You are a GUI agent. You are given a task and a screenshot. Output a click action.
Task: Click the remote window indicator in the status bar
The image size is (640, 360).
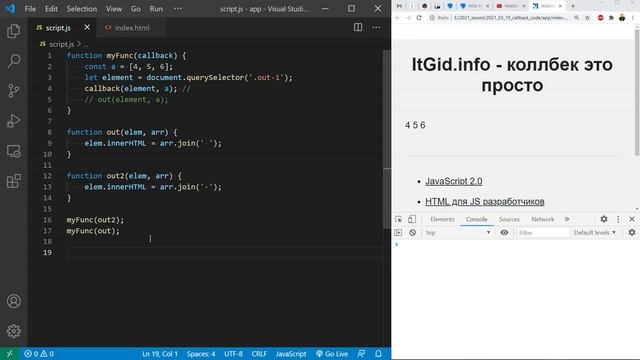(x=9, y=353)
